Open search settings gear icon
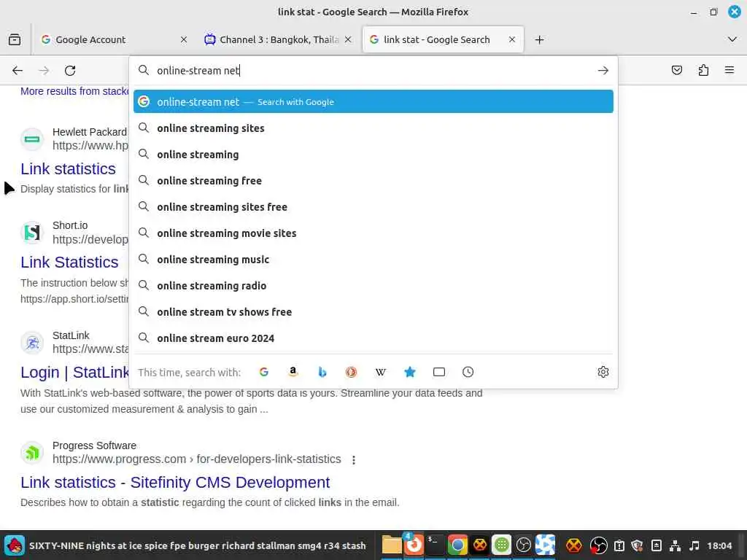The width and height of the screenshot is (747, 560). click(x=603, y=372)
